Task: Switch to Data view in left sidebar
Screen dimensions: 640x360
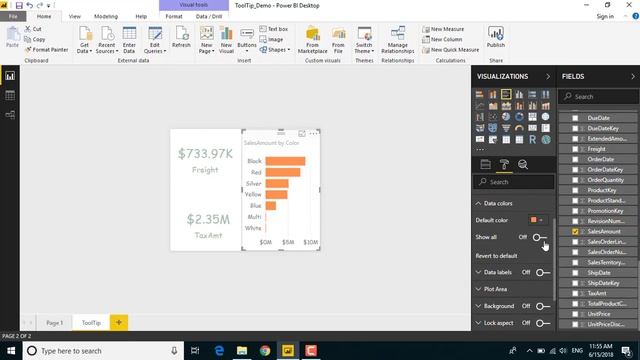Action: [10, 96]
